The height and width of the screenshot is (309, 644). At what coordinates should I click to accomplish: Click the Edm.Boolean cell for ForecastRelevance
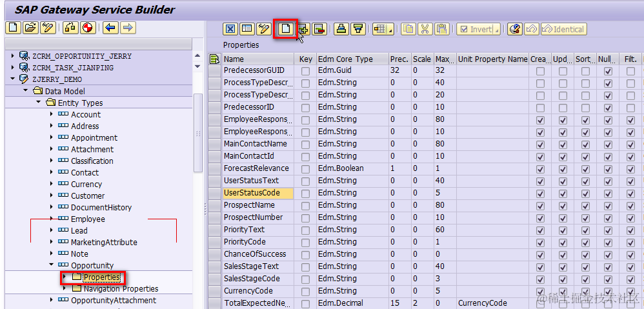click(352, 168)
